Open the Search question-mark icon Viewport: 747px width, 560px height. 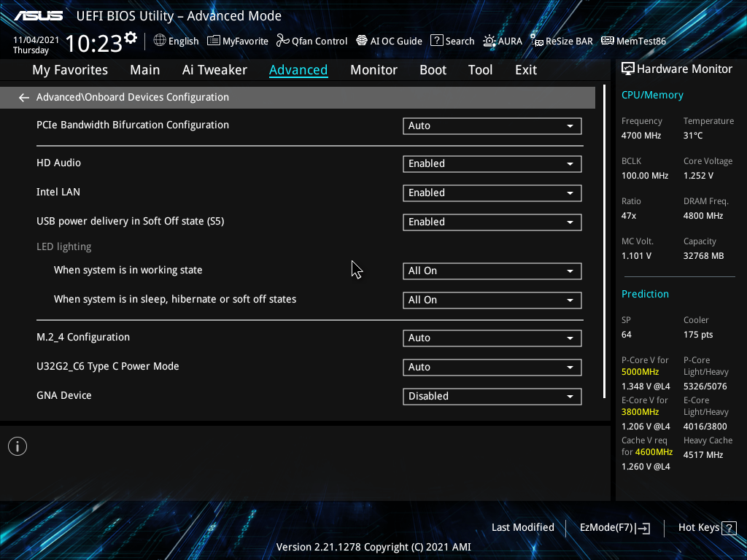(436, 41)
